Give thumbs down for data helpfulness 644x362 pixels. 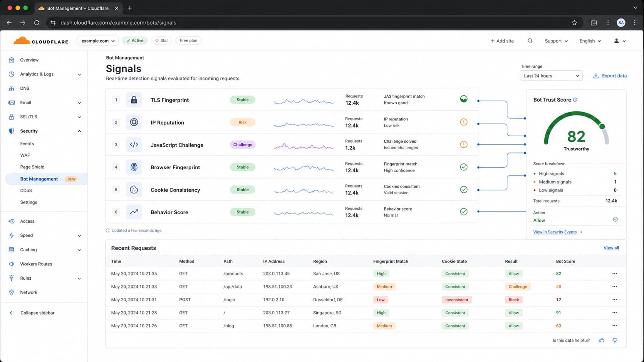tap(615, 340)
